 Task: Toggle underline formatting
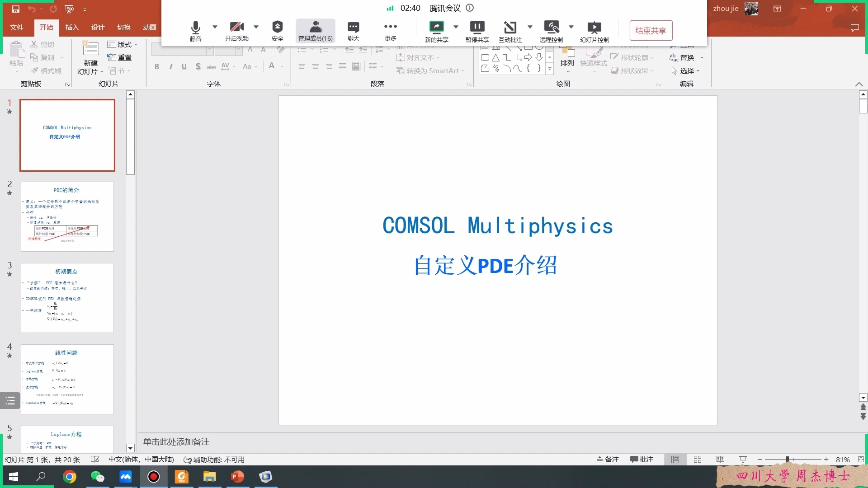[184, 66]
